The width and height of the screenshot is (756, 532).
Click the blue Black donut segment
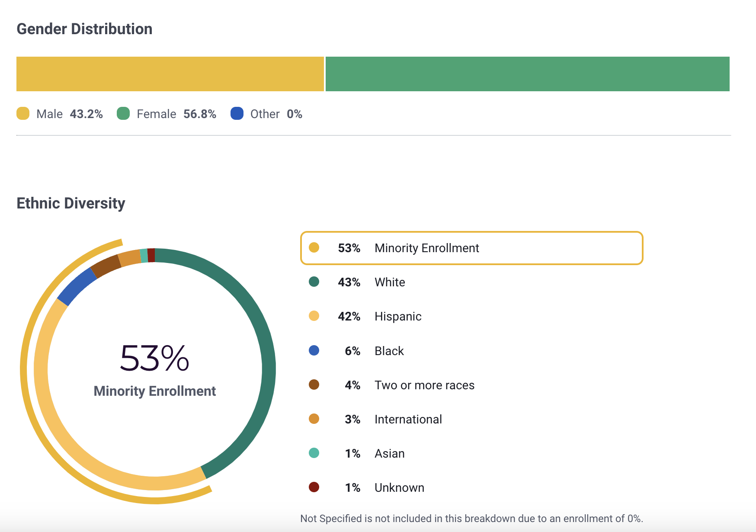pos(77,286)
